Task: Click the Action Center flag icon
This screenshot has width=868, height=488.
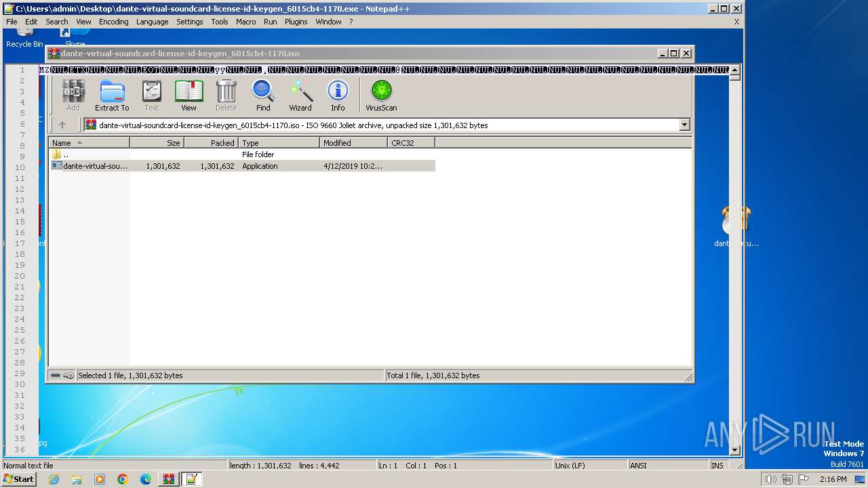Action: [x=803, y=479]
